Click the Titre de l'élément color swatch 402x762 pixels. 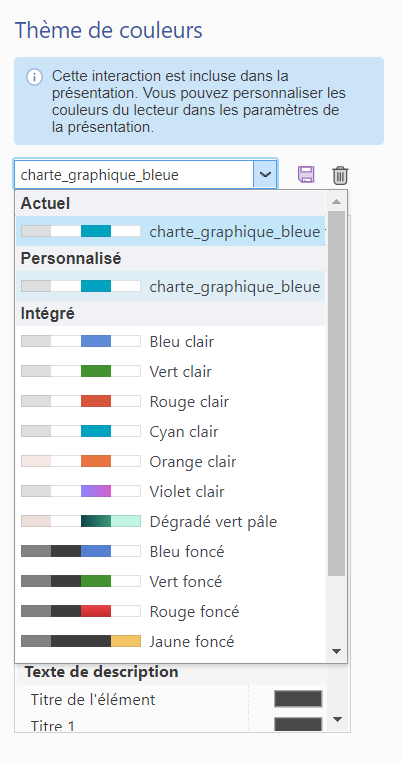coord(298,699)
